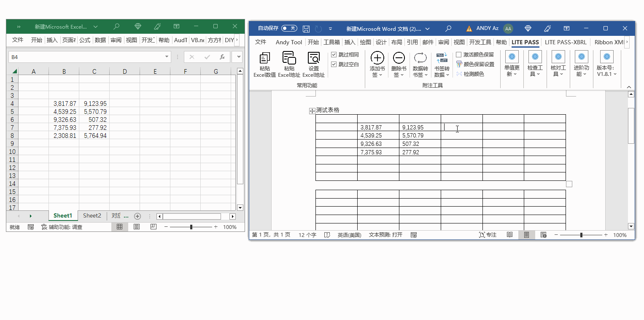The width and height of the screenshot is (644, 320).
Task: Uncheck the 跳过空白 checkbox
Action: tap(334, 65)
